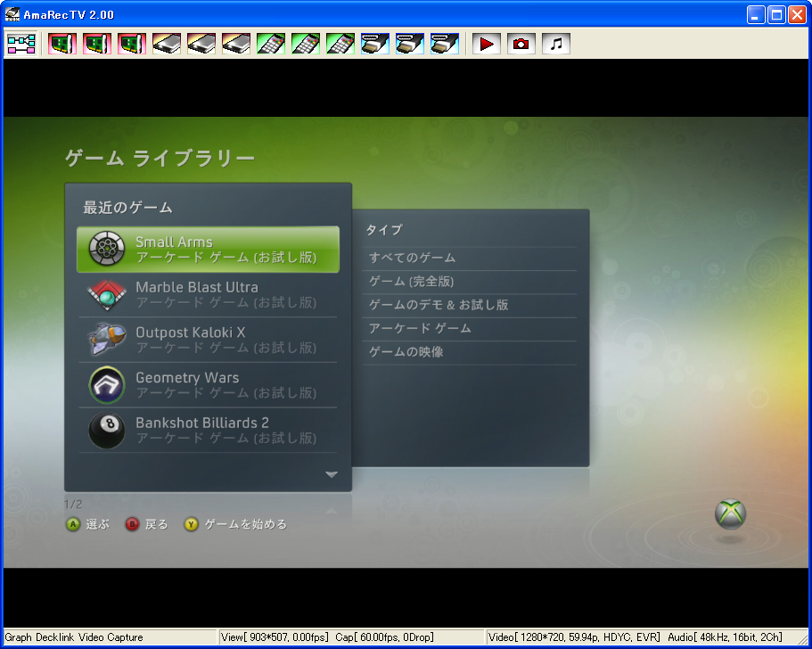The image size is (812, 649).
Task: Click the down arrow below the games list
Action: 332,474
